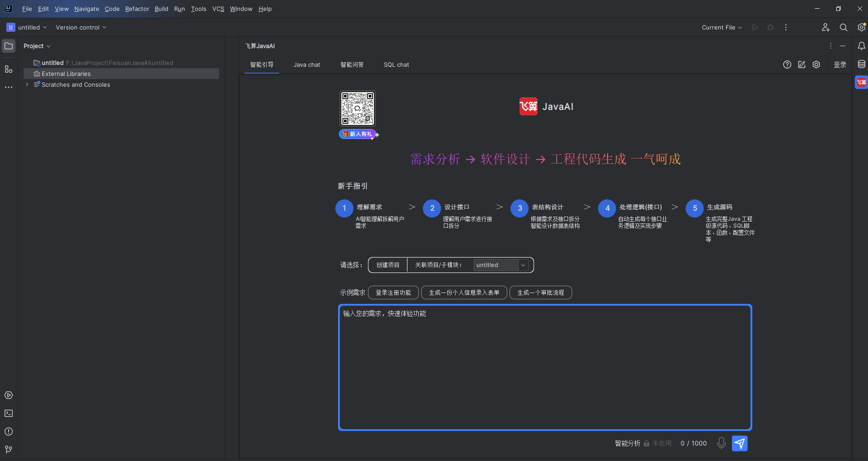The height and width of the screenshot is (461, 868).
Task: Open the Window menu
Action: point(241,9)
